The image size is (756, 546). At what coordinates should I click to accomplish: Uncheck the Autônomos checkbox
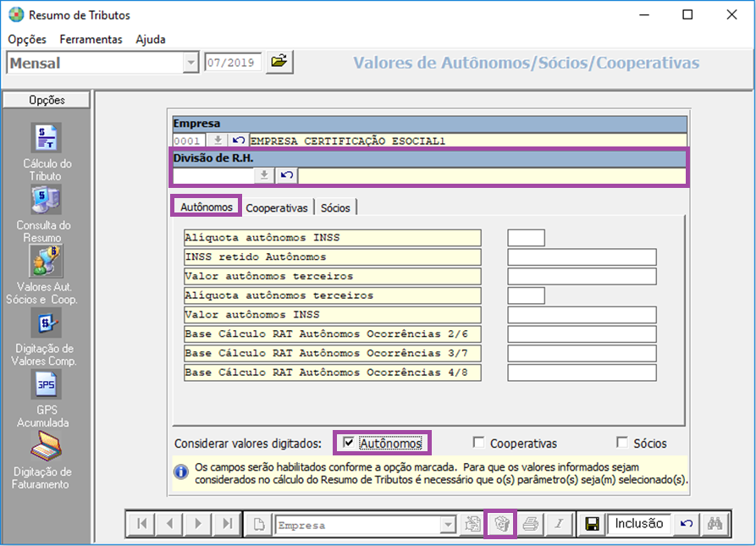coord(348,443)
